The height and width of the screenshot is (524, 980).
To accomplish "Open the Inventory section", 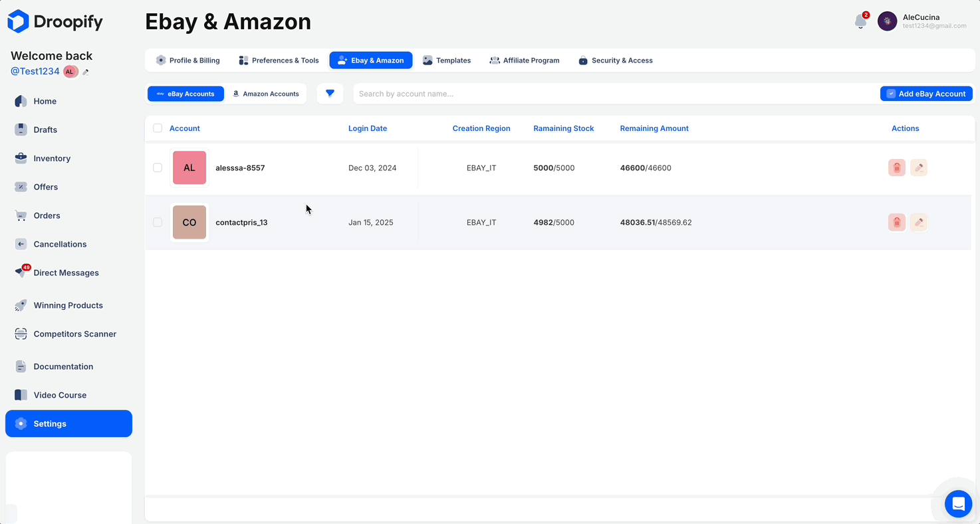I will 68,158.
